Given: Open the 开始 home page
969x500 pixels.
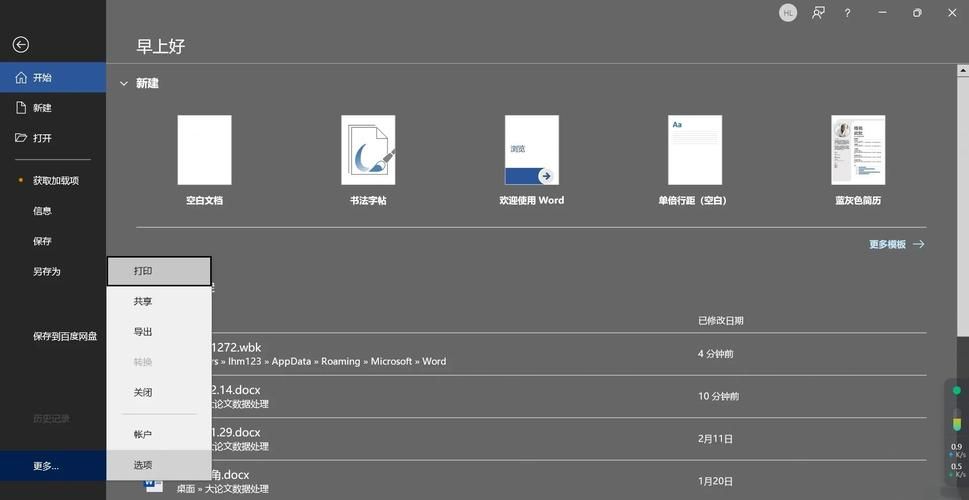Looking at the screenshot, I should click(53, 77).
